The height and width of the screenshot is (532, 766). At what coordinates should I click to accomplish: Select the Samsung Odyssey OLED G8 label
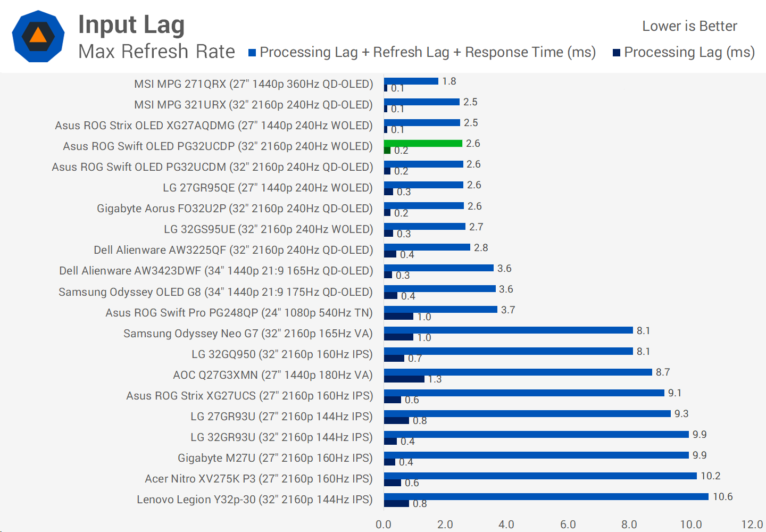pyautogui.click(x=215, y=292)
